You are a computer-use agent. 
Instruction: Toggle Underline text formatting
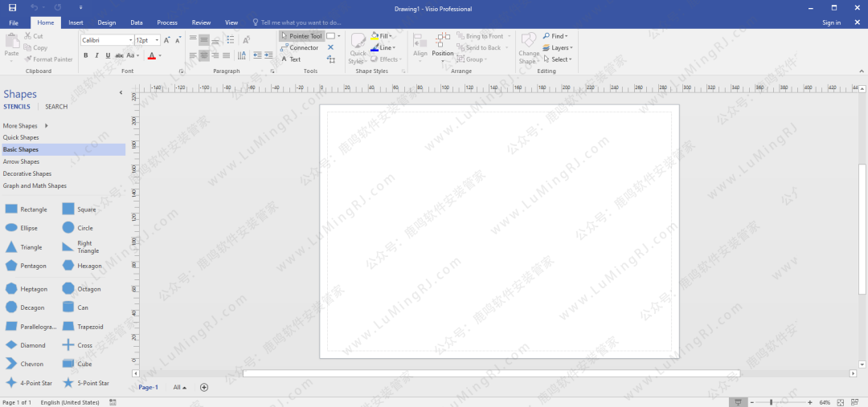(x=108, y=55)
